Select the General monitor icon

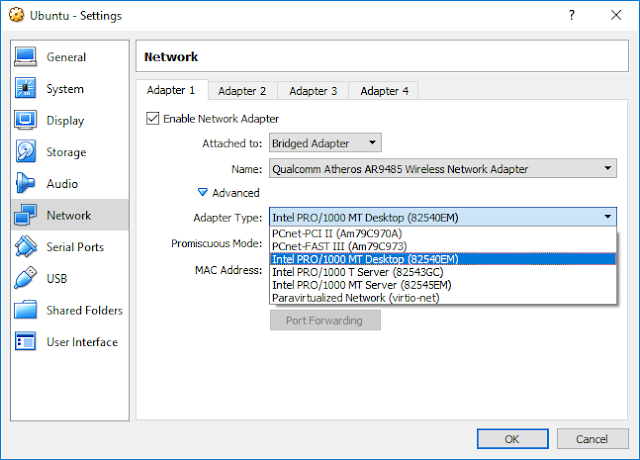coord(25,57)
